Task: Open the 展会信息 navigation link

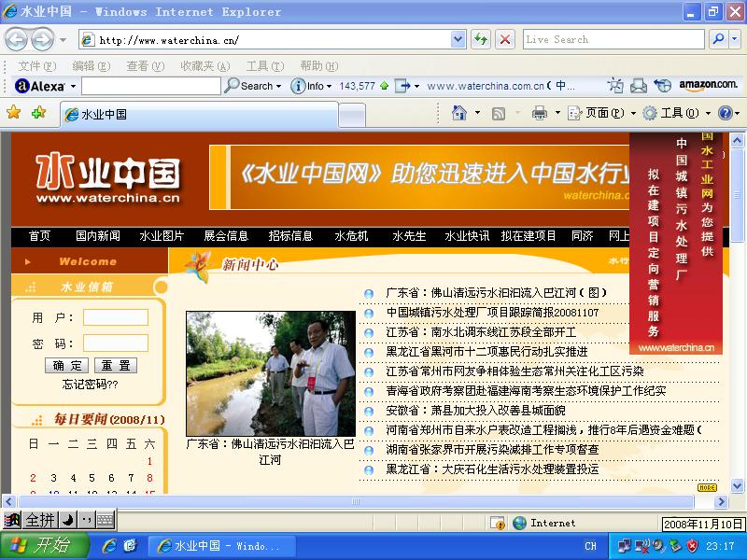Action: point(226,236)
